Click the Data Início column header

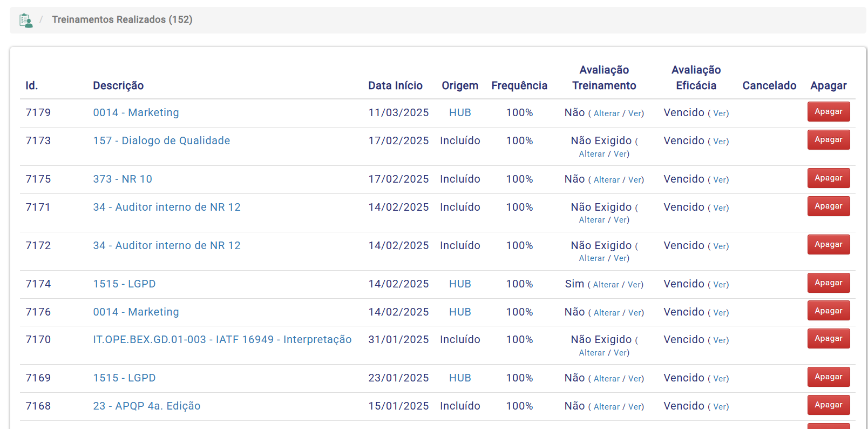pyautogui.click(x=395, y=85)
